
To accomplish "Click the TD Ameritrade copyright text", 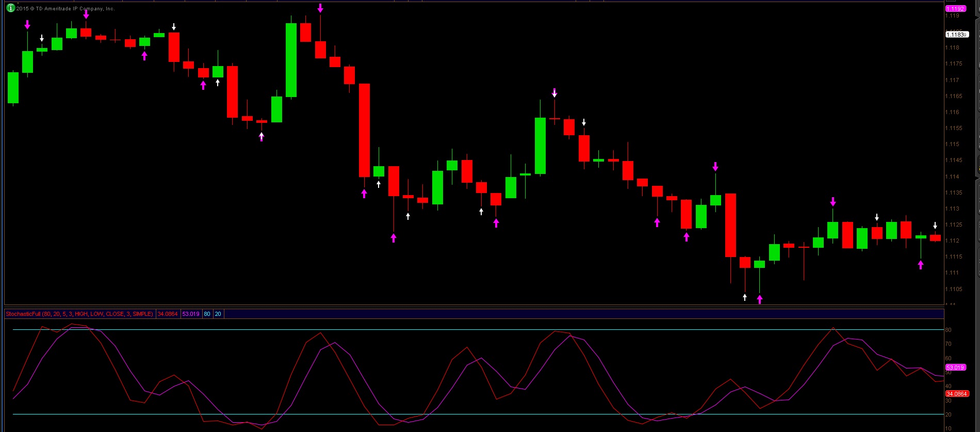I will pos(66,8).
